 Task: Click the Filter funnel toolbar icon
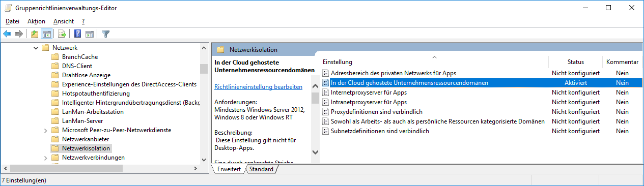[x=105, y=34]
